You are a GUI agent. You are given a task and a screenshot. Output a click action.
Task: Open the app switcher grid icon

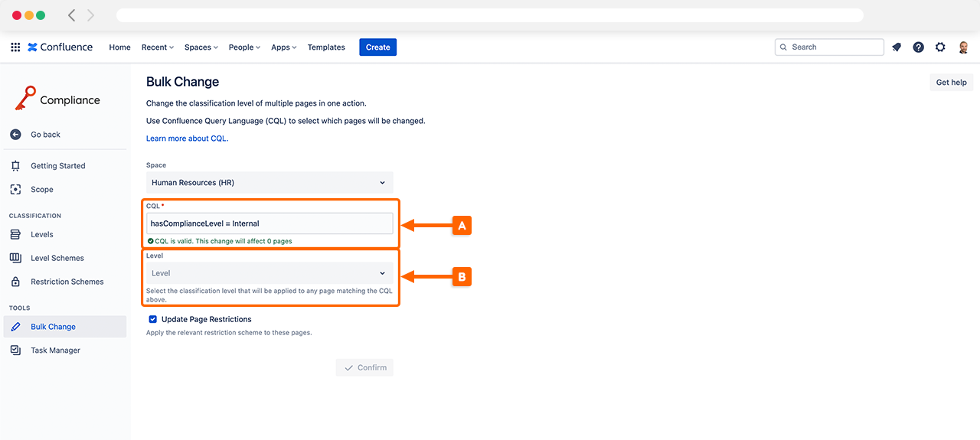click(x=15, y=47)
